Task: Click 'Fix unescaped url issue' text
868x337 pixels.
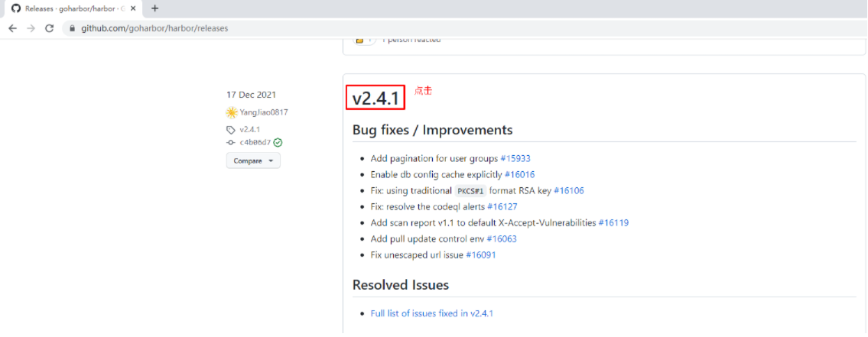Action: pos(417,255)
